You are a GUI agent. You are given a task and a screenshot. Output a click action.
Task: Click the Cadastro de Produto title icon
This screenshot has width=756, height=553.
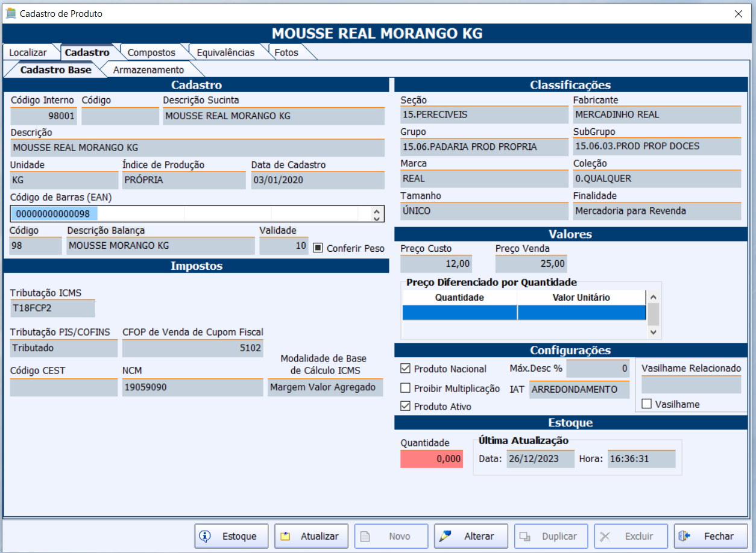11,13
